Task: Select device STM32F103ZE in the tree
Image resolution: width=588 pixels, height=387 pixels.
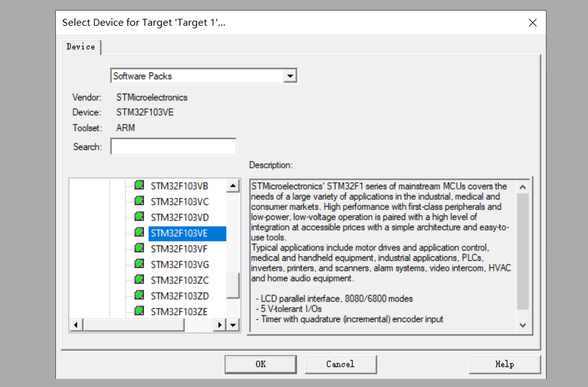Action: (x=179, y=312)
